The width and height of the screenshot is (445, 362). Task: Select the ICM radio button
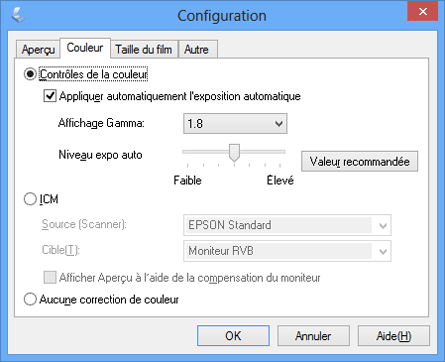(30, 199)
